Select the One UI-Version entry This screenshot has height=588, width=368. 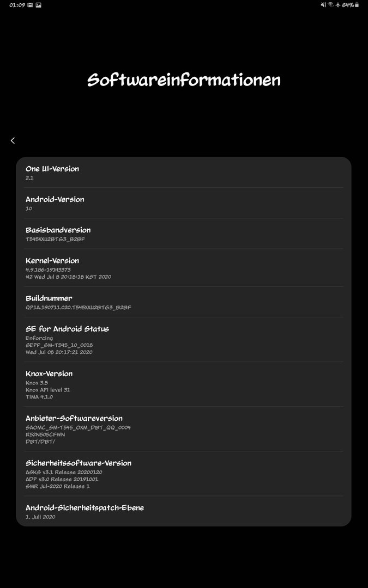click(x=184, y=173)
